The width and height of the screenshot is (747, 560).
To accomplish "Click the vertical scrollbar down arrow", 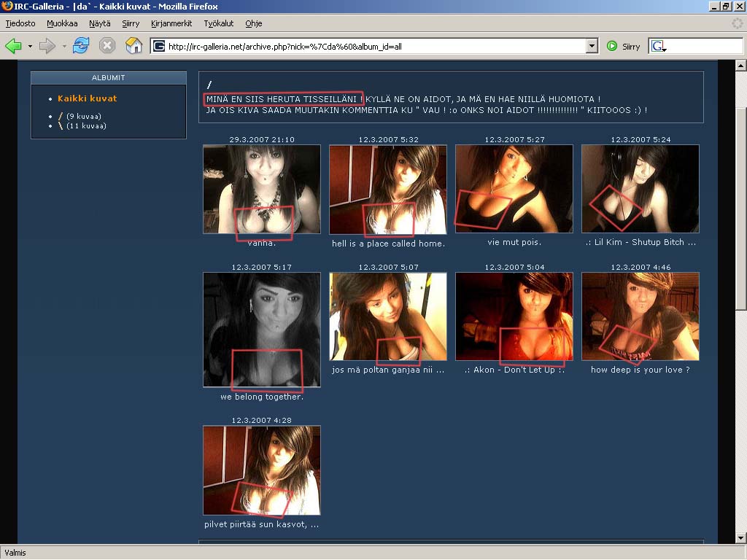I will (x=740, y=538).
